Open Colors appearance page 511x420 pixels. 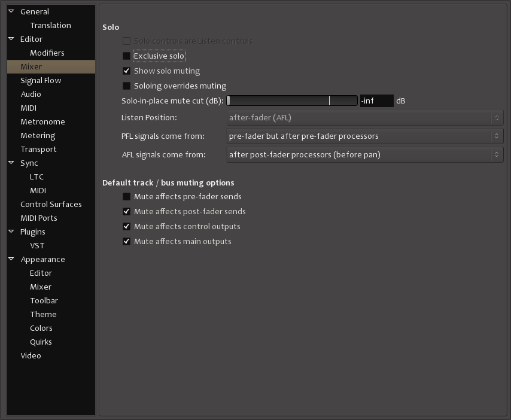(41, 328)
